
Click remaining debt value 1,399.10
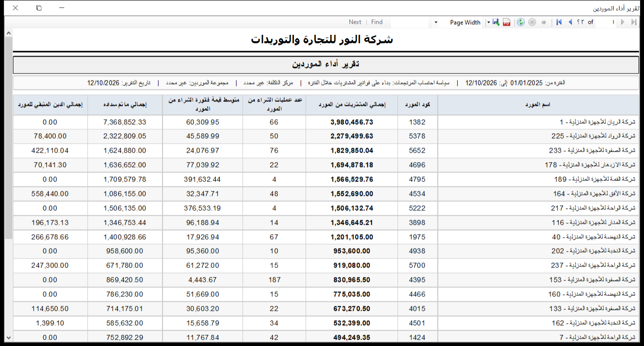pos(50,323)
